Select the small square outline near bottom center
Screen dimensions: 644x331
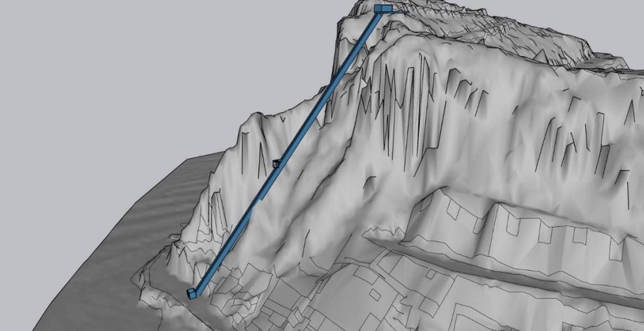(375, 295)
